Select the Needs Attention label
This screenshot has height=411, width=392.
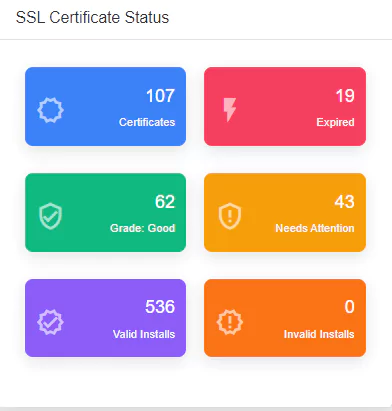click(315, 228)
